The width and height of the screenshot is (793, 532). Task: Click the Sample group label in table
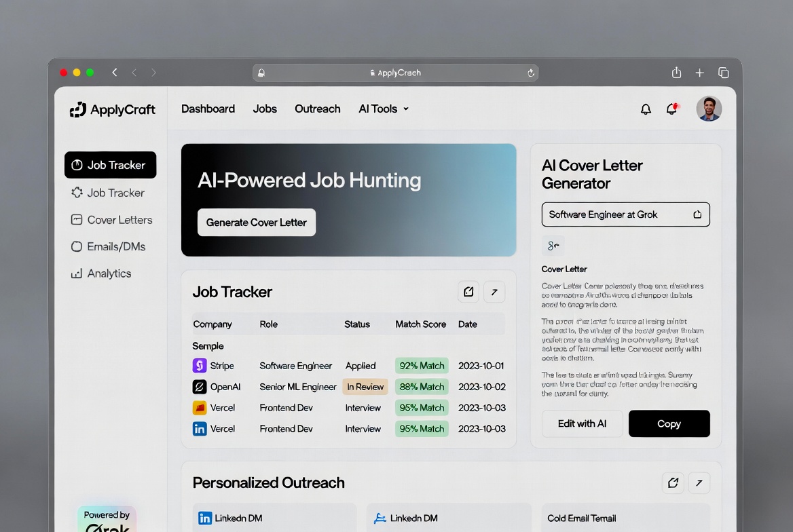pos(208,346)
